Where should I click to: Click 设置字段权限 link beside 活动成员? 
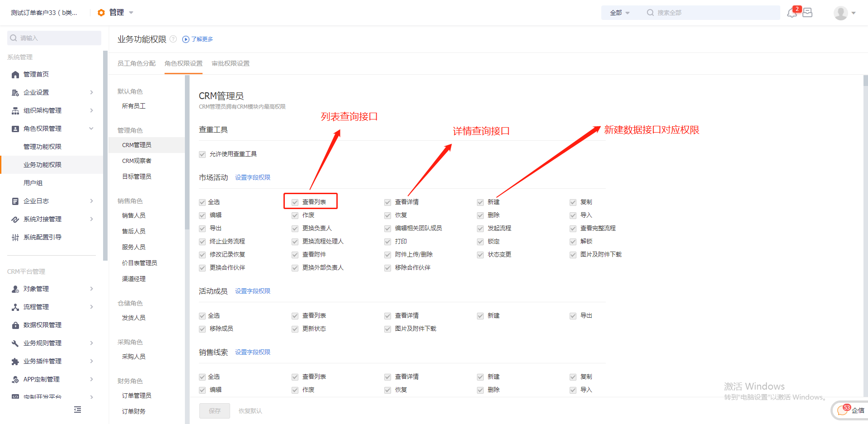pyautogui.click(x=253, y=291)
